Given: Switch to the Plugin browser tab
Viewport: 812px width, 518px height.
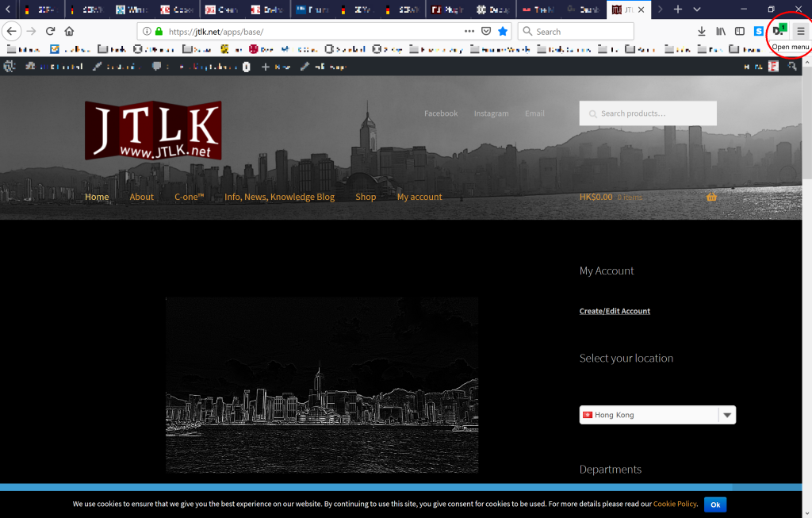Looking at the screenshot, I should coord(449,10).
